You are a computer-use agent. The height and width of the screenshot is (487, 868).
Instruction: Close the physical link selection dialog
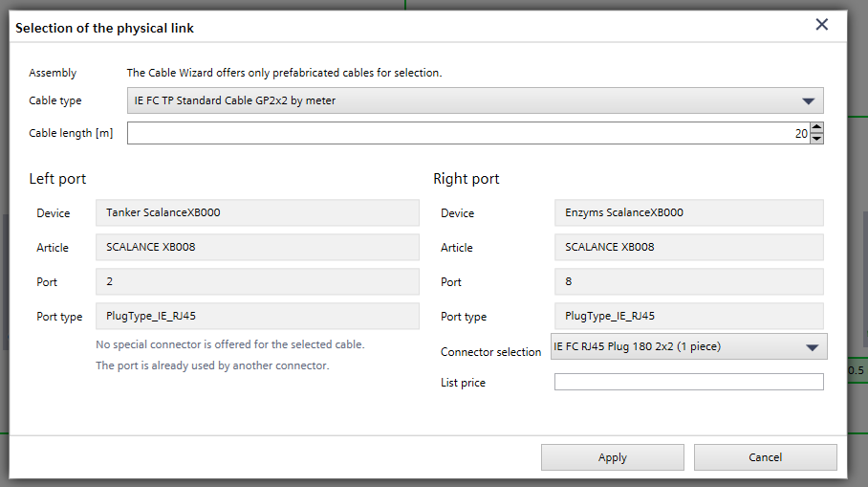(x=821, y=25)
